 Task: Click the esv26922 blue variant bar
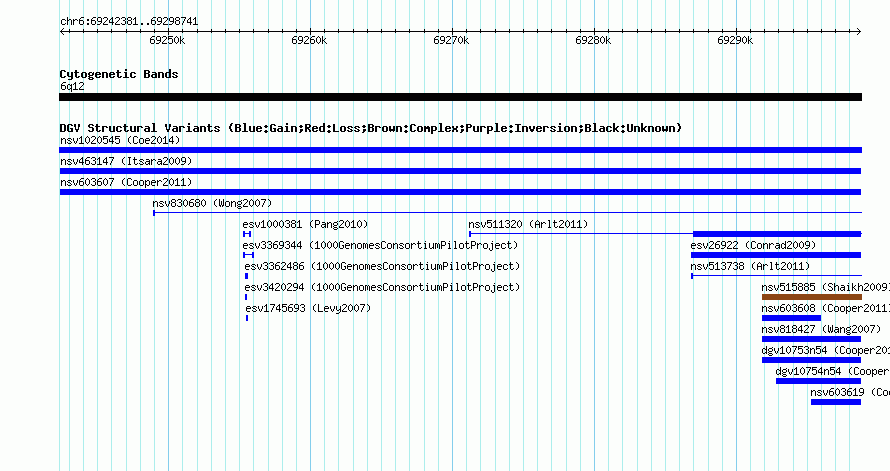776,255
